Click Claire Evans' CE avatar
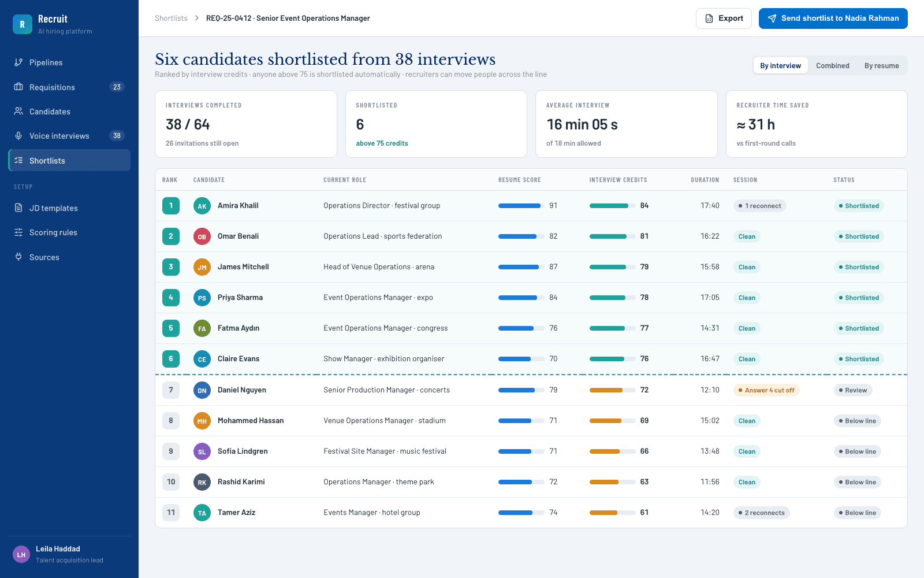This screenshot has height=578, width=924. [202, 359]
